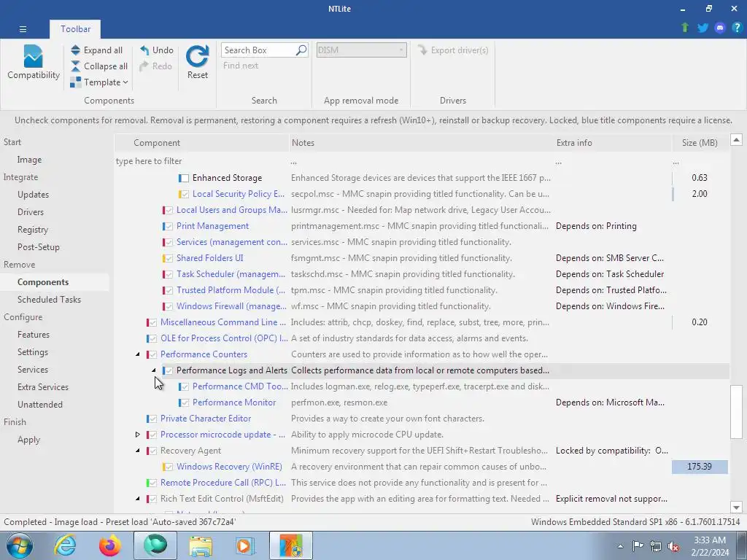The image size is (747, 560).
Task: Open the Compatibility tool
Action: click(x=33, y=63)
